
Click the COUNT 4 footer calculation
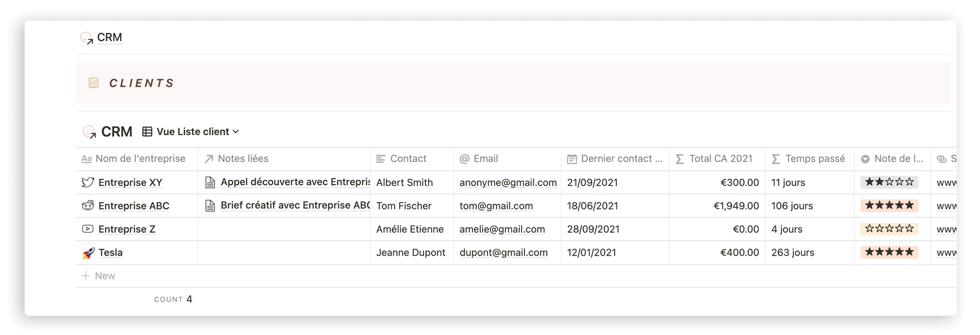pyautogui.click(x=173, y=299)
